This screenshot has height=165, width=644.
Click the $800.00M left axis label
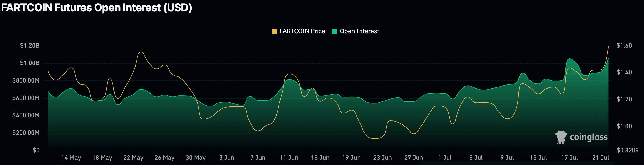(26, 80)
